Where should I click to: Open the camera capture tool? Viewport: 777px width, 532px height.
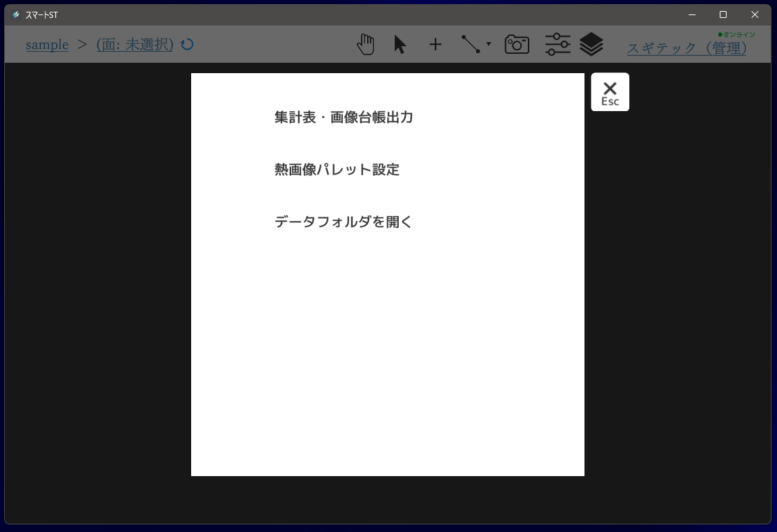[517, 45]
